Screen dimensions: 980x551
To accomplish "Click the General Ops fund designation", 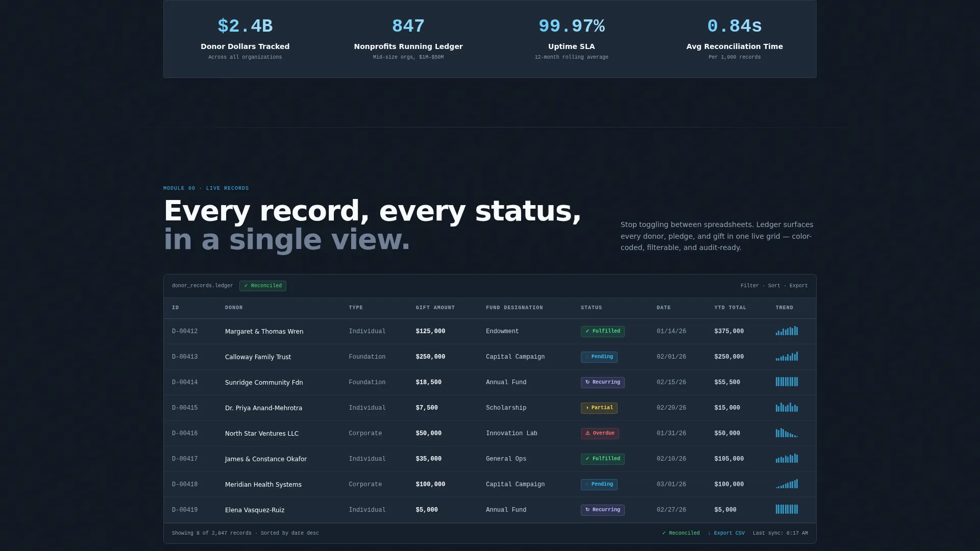I will coord(506,459).
